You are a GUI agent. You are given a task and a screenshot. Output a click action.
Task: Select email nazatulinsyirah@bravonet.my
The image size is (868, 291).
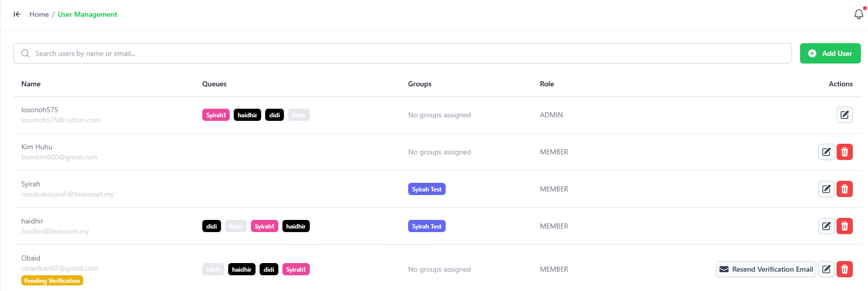click(67, 194)
